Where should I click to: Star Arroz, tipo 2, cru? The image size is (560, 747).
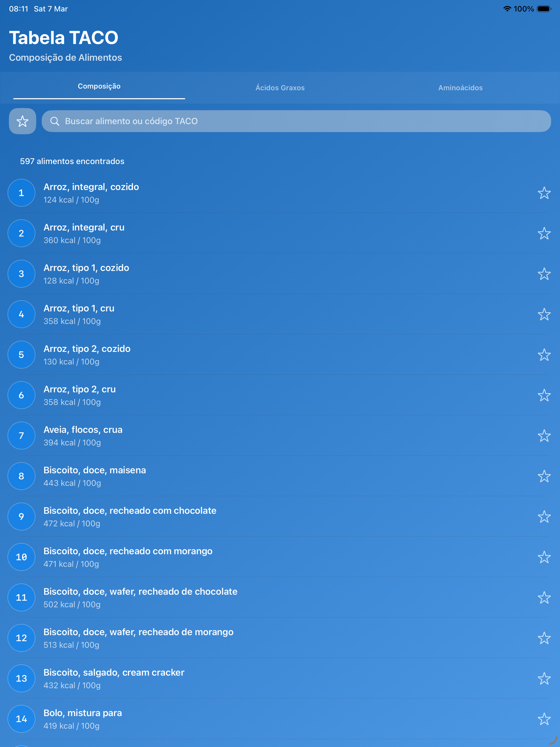point(544,395)
